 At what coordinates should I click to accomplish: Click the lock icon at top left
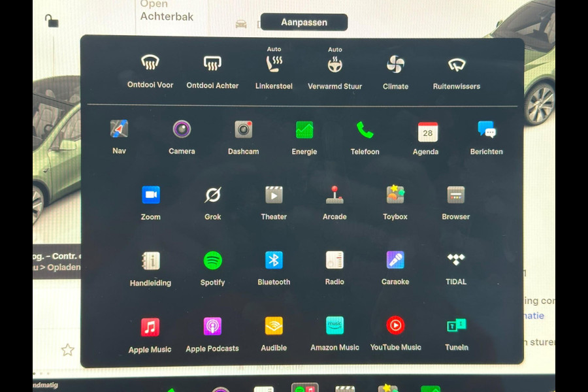click(52, 21)
